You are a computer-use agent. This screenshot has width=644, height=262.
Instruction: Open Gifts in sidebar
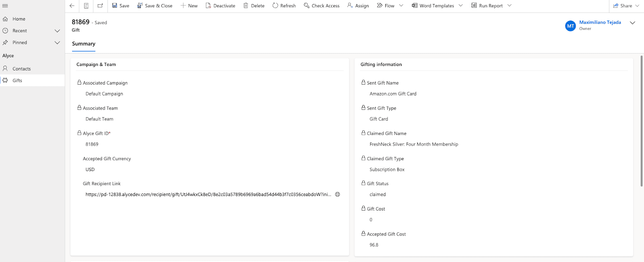point(32,80)
